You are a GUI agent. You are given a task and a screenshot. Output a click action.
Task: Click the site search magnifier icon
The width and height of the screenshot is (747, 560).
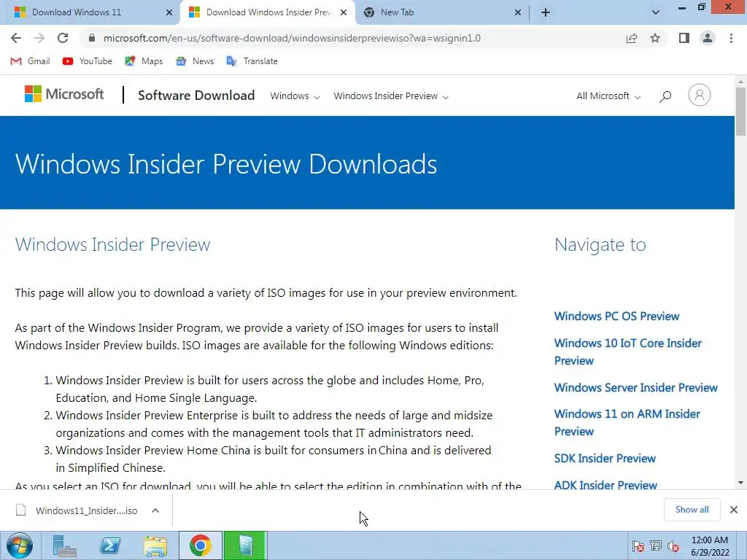pyautogui.click(x=665, y=97)
